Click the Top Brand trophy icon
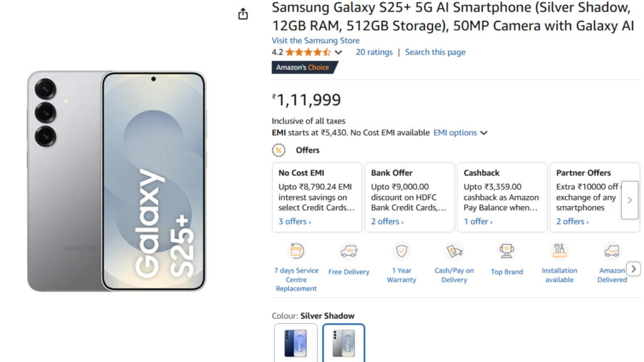 click(506, 251)
